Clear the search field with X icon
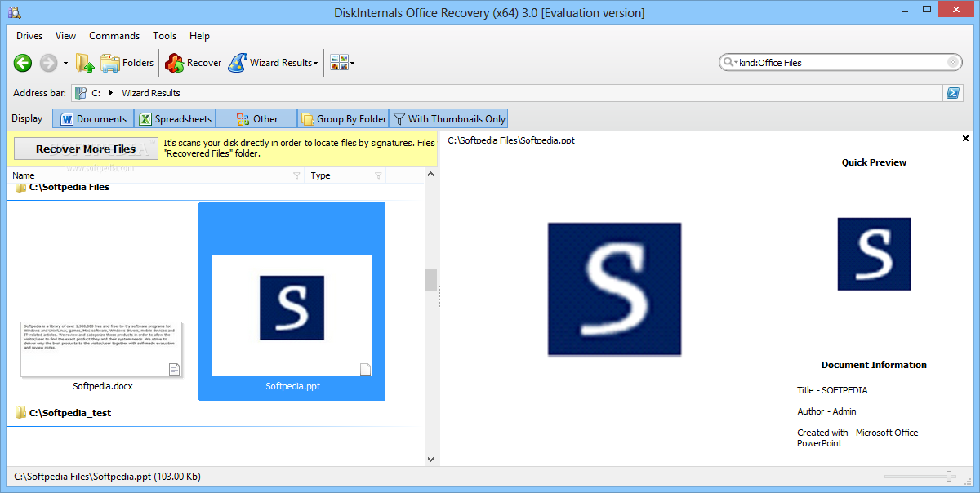The image size is (980, 493). click(x=953, y=63)
